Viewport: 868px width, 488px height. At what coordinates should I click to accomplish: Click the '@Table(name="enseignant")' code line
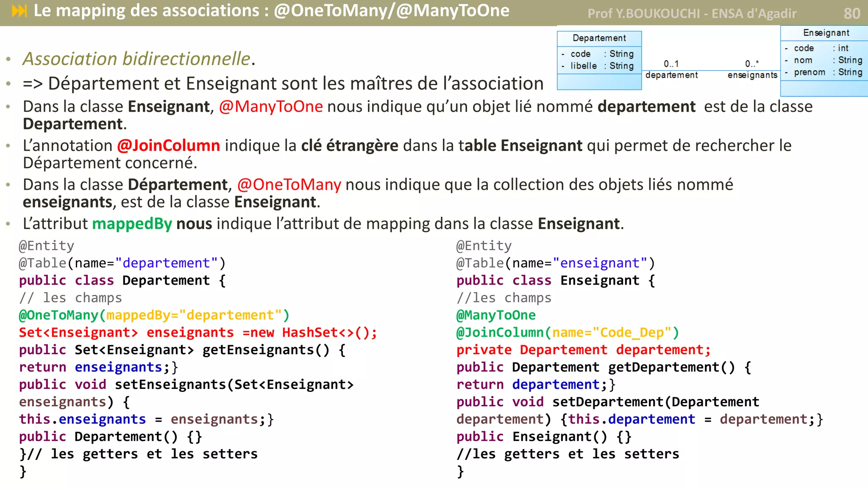coord(556,263)
